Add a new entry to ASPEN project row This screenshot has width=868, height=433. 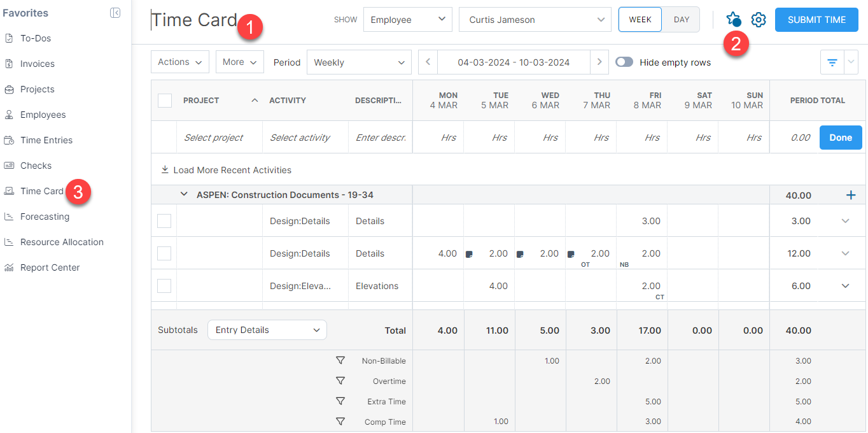click(x=851, y=195)
